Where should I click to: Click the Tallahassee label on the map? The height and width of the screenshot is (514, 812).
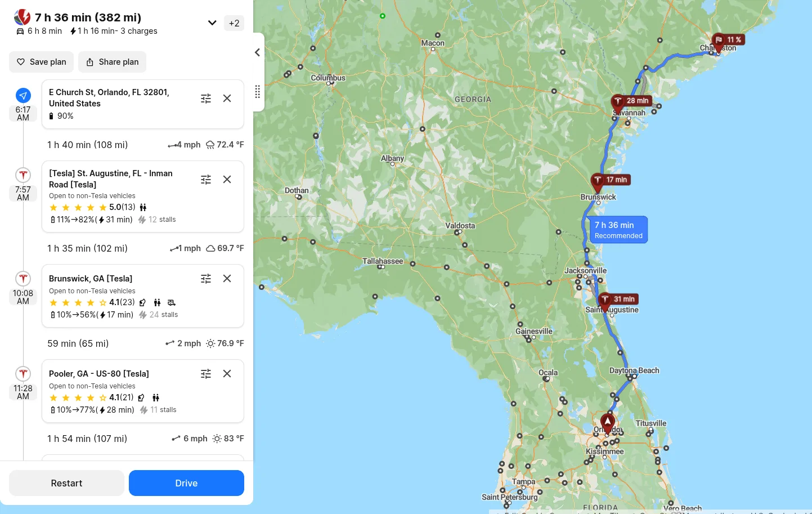click(383, 261)
